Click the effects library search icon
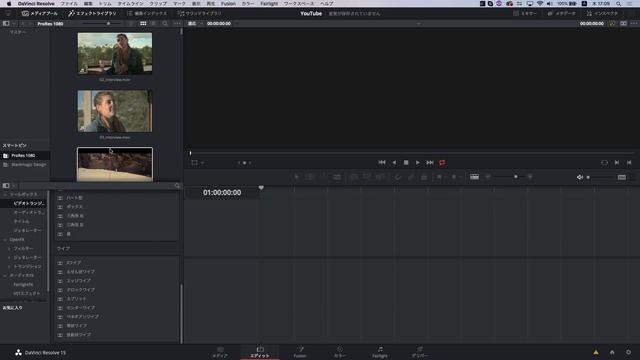Image resolution: width=640 pixels, height=360 pixels. click(177, 186)
